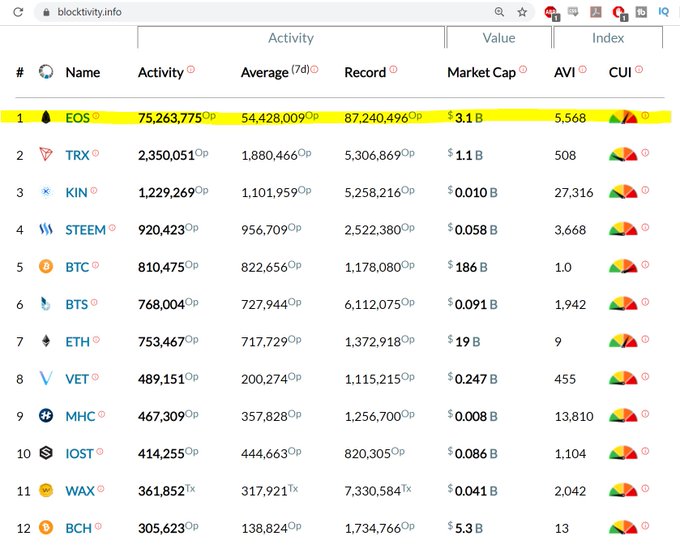The width and height of the screenshot is (680, 549).
Task: Sort by the Activity column header
Action: tap(161, 72)
